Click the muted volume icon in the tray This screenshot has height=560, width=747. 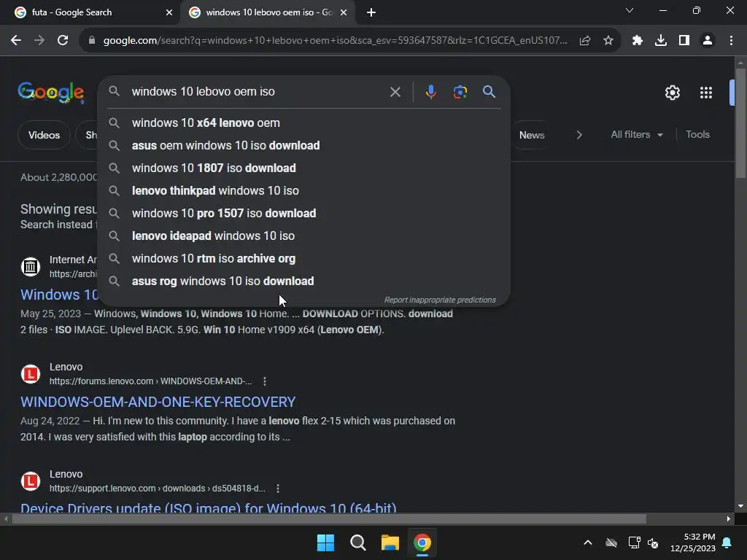tap(653, 542)
